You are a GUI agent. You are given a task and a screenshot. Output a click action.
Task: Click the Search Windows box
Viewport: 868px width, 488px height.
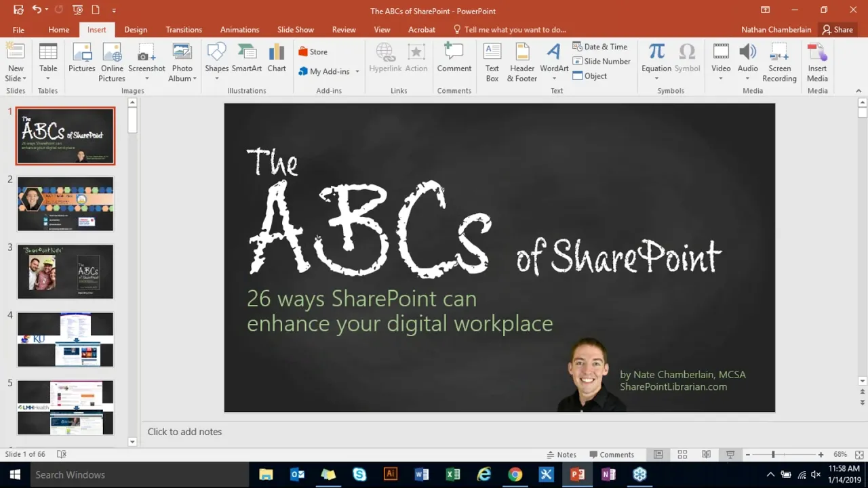click(x=139, y=474)
